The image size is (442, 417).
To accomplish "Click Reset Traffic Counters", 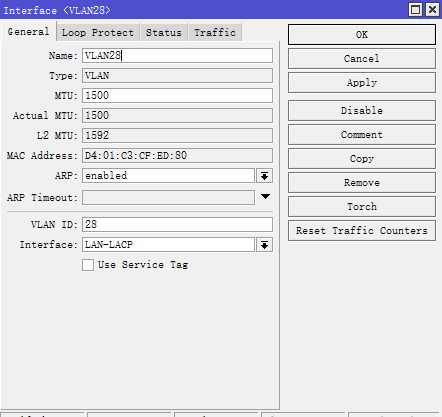I will (x=362, y=231).
